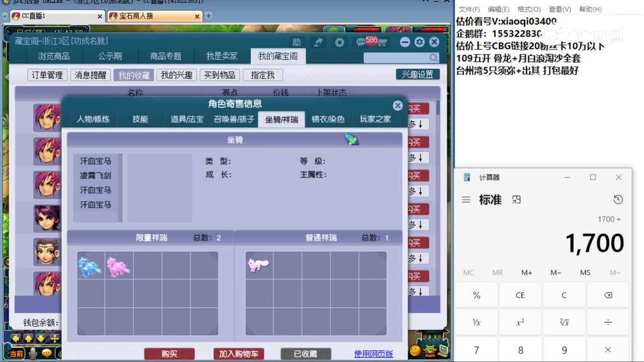Switch to 召唤兽/孩子 tab

point(234,119)
